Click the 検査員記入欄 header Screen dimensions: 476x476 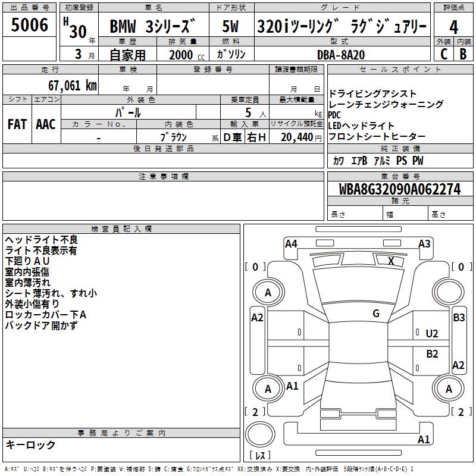(121, 229)
